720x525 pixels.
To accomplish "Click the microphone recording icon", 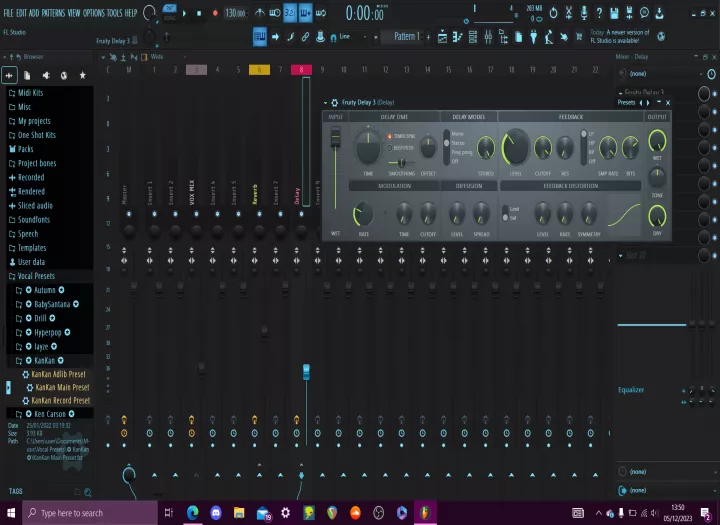I will tap(584, 13).
